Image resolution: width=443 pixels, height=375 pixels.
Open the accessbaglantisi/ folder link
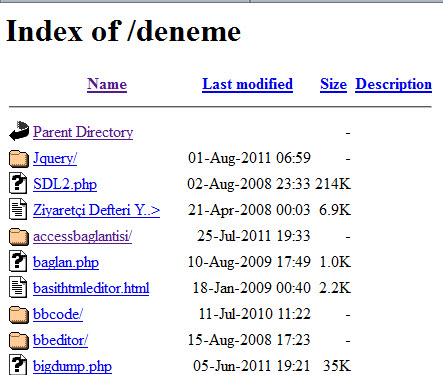pos(82,236)
